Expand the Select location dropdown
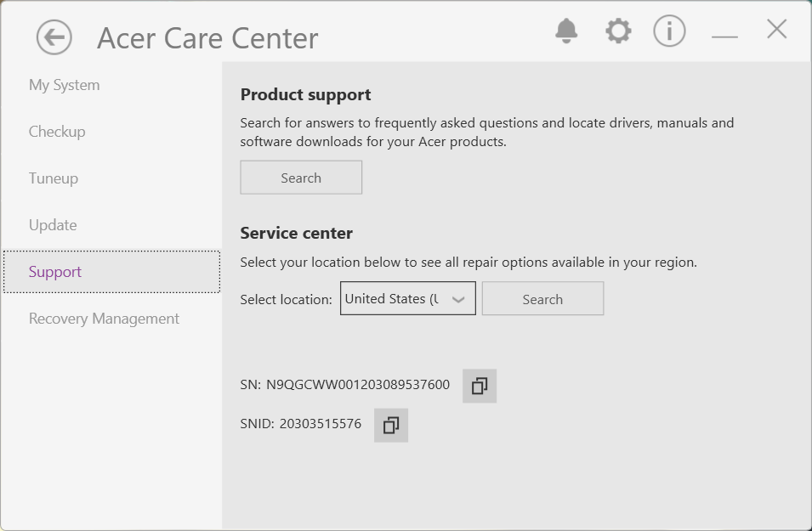The image size is (812, 531). tap(408, 299)
